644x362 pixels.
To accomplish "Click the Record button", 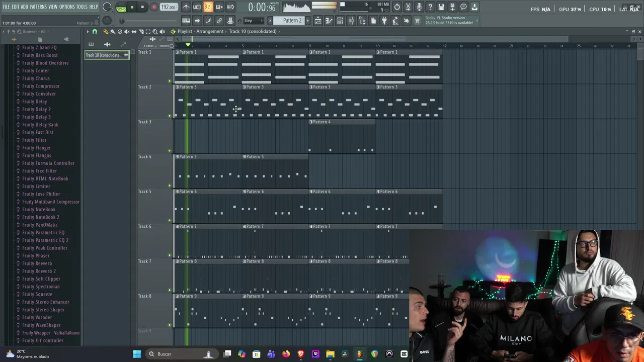I will pyautogui.click(x=154, y=7).
